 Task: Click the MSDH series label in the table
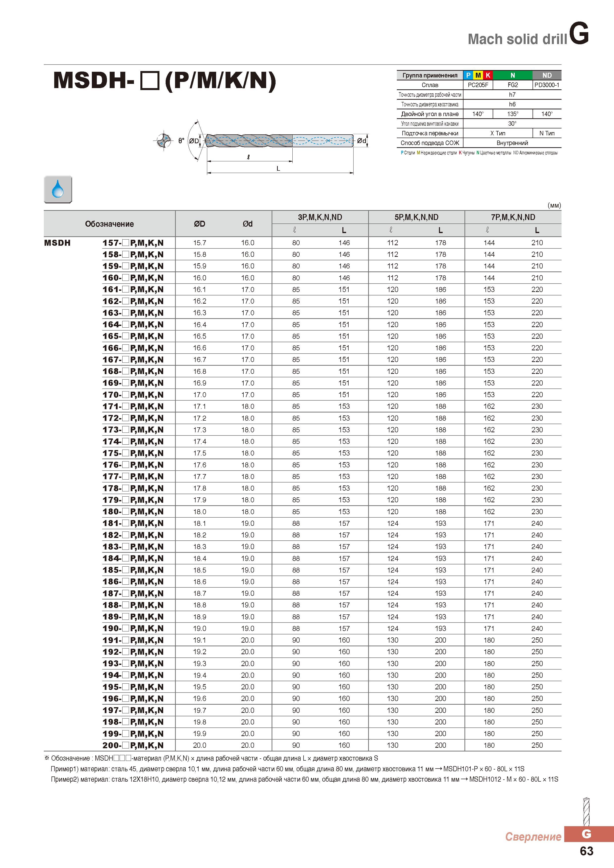tap(57, 243)
